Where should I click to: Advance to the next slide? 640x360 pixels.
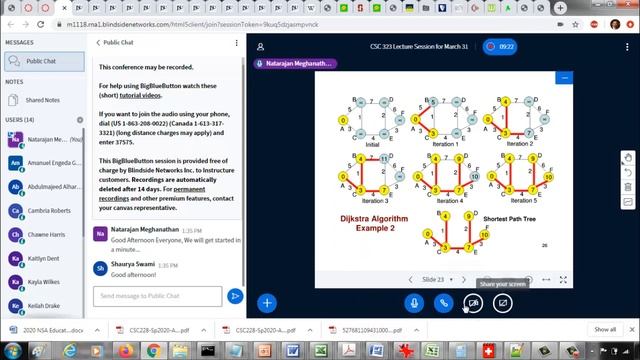point(464,280)
